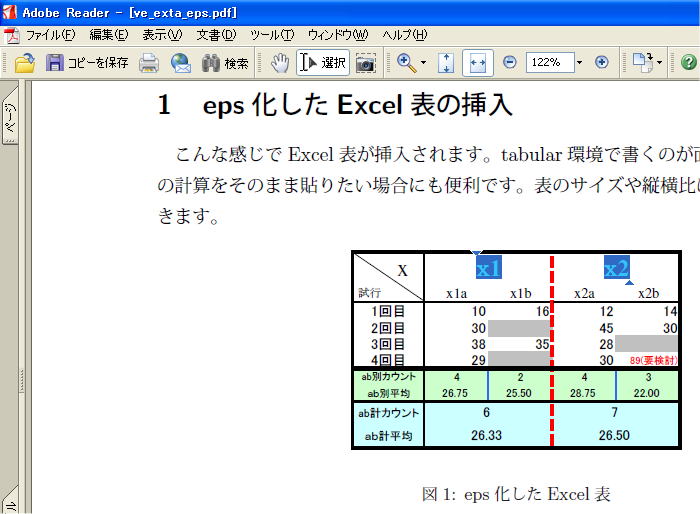The width and height of the screenshot is (700, 514).
Task: Open Help with the green question icon
Action: pyautogui.click(x=689, y=62)
